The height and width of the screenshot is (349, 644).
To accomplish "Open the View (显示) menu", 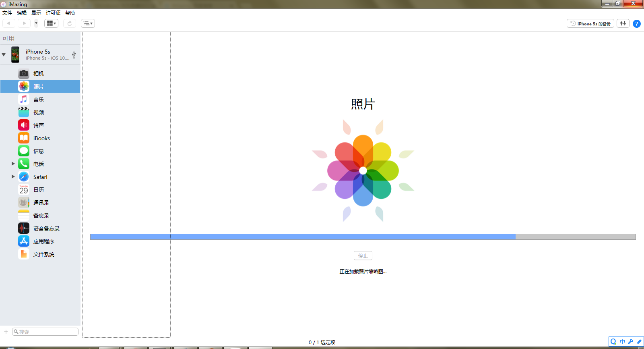I will [x=36, y=13].
